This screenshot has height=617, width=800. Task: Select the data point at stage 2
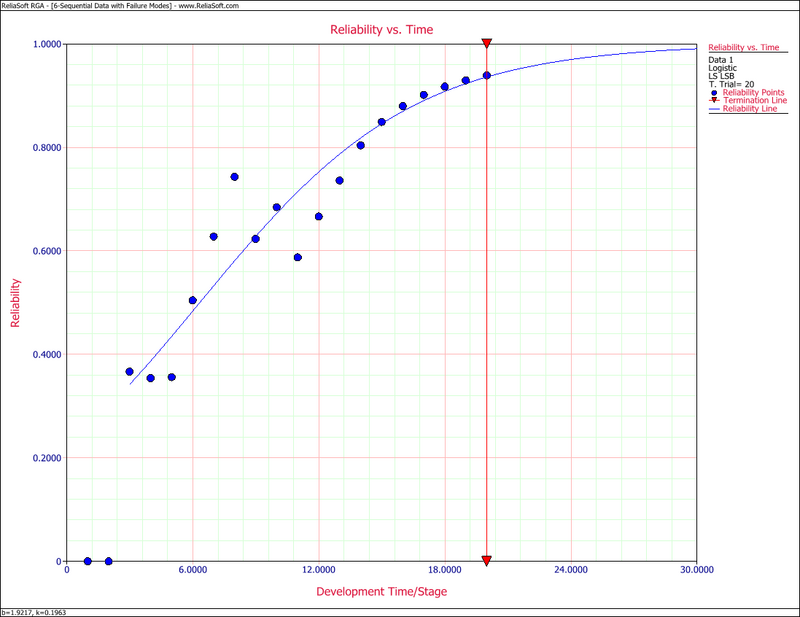tap(109, 561)
